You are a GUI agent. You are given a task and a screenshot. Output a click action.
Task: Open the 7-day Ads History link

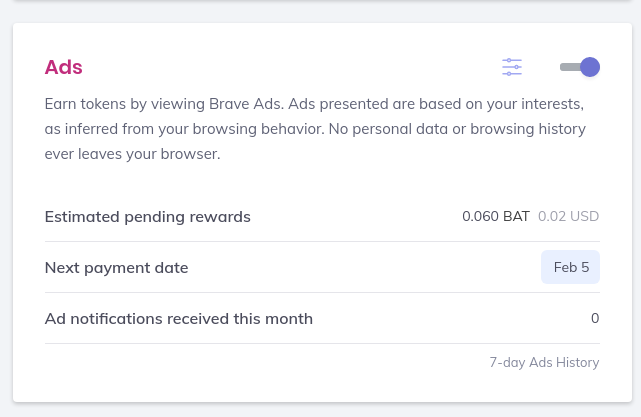[x=544, y=362]
